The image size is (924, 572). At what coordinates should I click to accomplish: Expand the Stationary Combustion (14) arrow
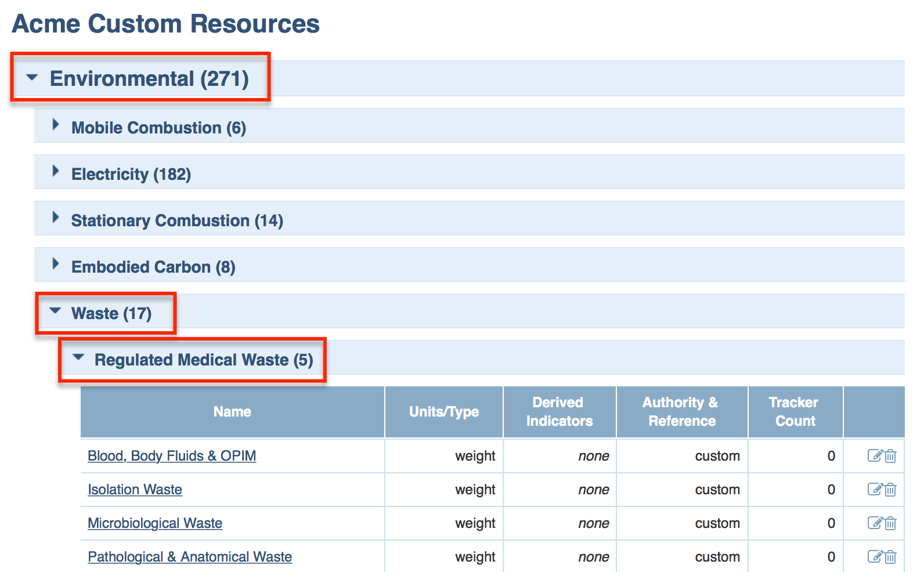(56, 217)
